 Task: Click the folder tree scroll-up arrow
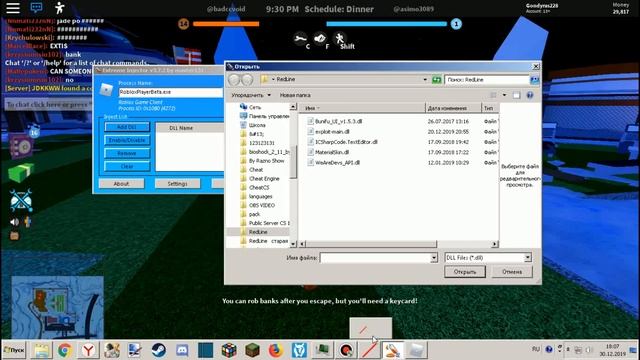click(293, 107)
